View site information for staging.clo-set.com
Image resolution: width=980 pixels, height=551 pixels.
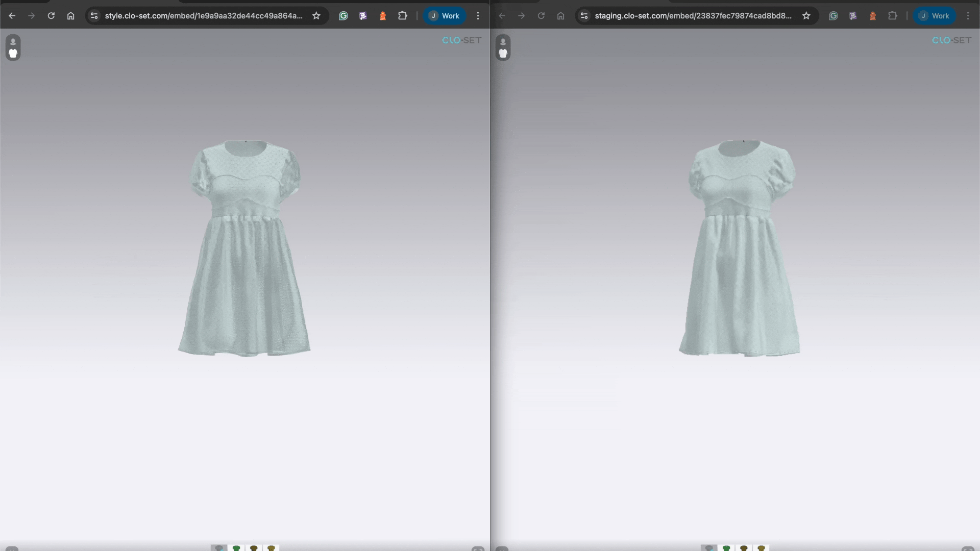pyautogui.click(x=584, y=16)
